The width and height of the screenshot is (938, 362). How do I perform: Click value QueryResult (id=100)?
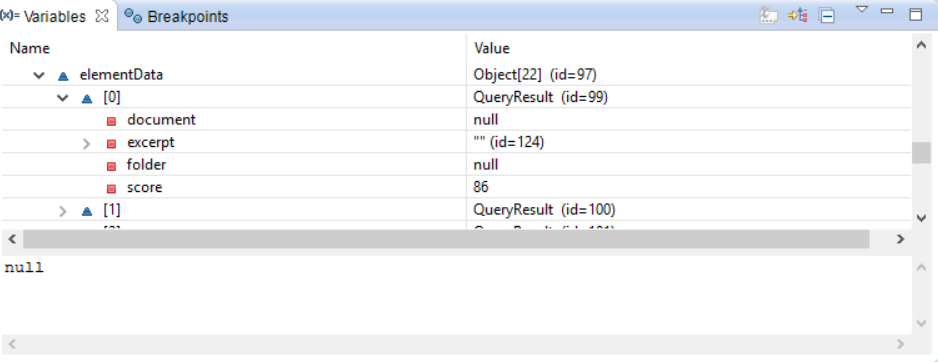pyautogui.click(x=544, y=210)
